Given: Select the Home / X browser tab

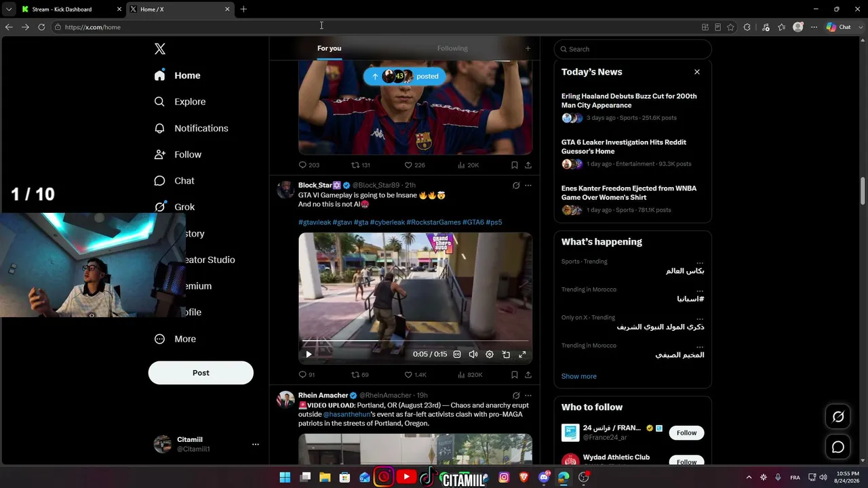Looking at the screenshot, I should click(x=180, y=9).
